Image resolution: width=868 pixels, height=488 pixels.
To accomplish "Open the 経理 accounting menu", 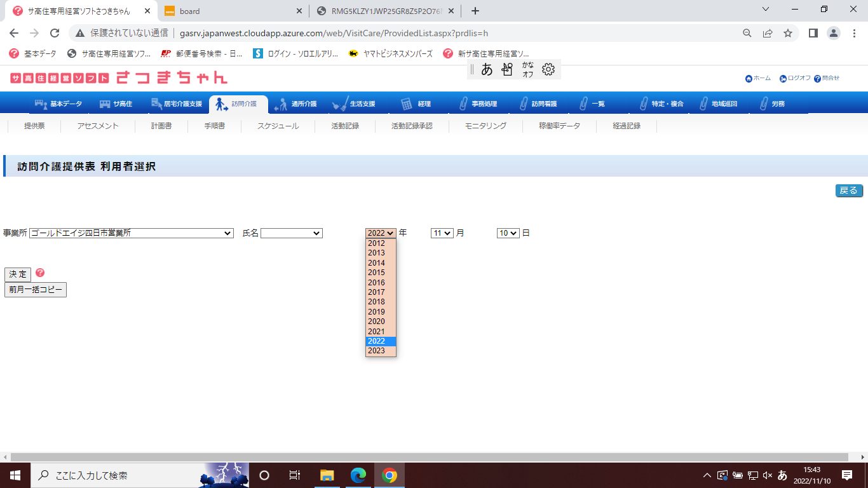I will [417, 104].
